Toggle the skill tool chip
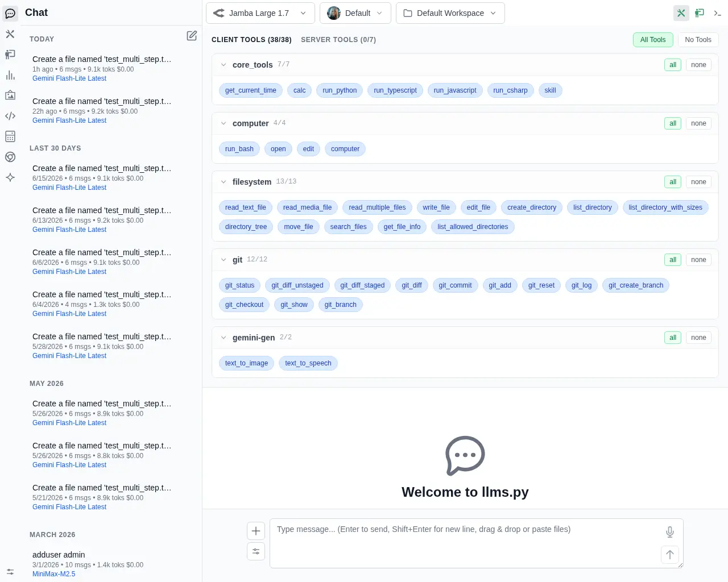The image size is (728, 582). tap(550, 90)
